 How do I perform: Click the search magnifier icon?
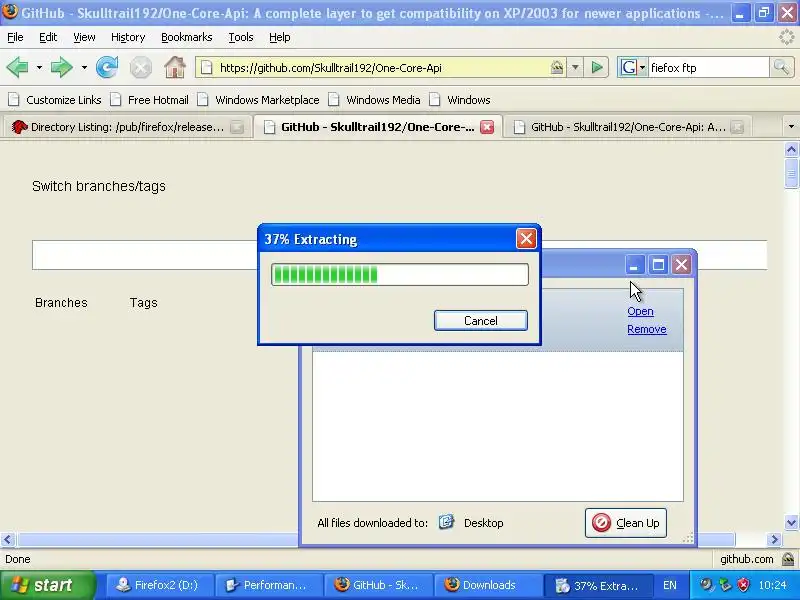pyautogui.click(x=781, y=67)
